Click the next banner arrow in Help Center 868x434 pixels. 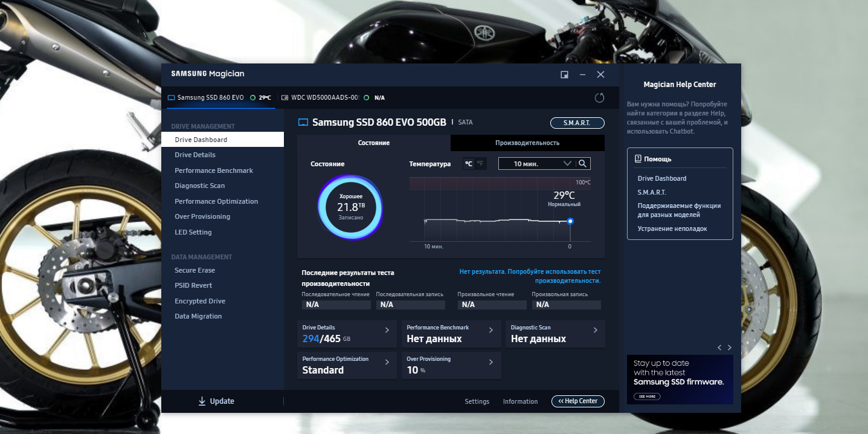729,348
